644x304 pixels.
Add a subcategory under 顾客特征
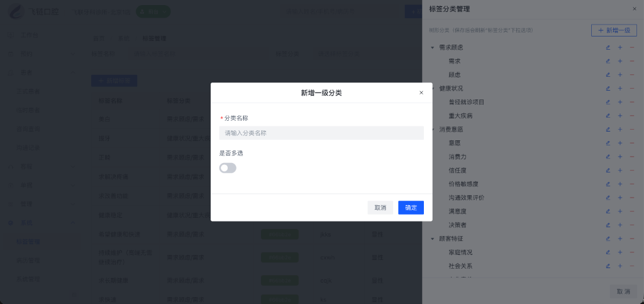click(x=620, y=239)
